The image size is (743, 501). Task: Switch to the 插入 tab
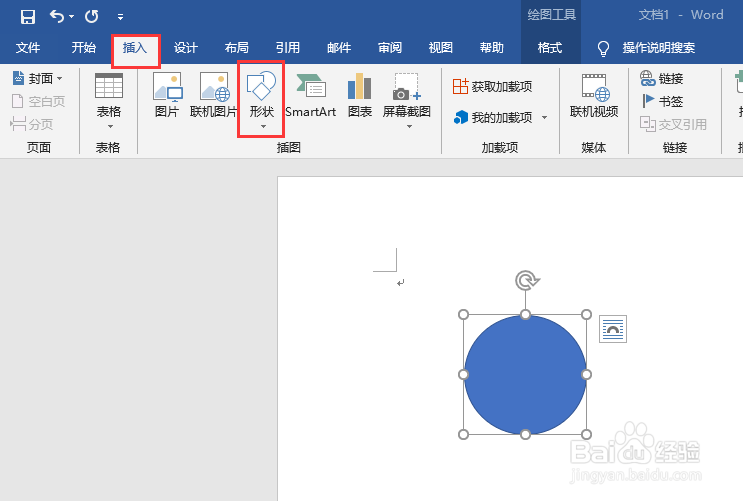click(135, 47)
